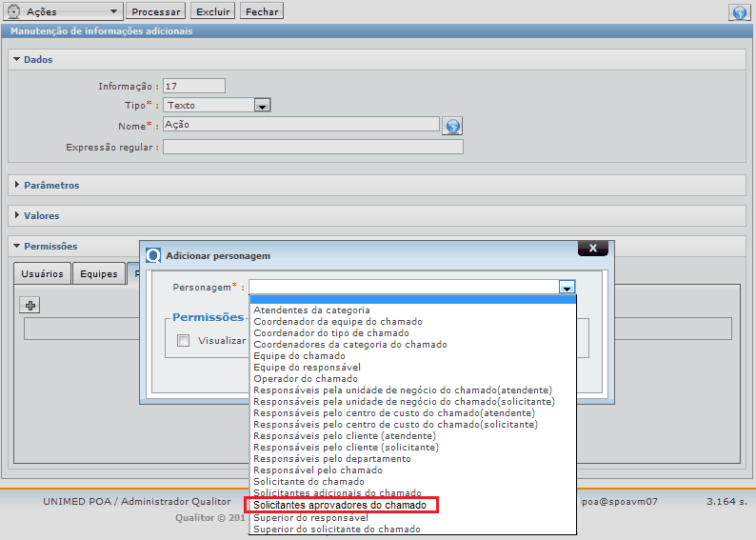This screenshot has width=756, height=540.
Task: Enable the Visualizar checkbox
Action: click(184, 341)
